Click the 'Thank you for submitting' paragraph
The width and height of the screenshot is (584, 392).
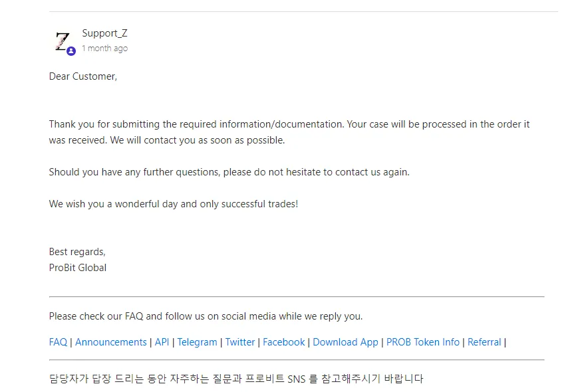(x=289, y=132)
